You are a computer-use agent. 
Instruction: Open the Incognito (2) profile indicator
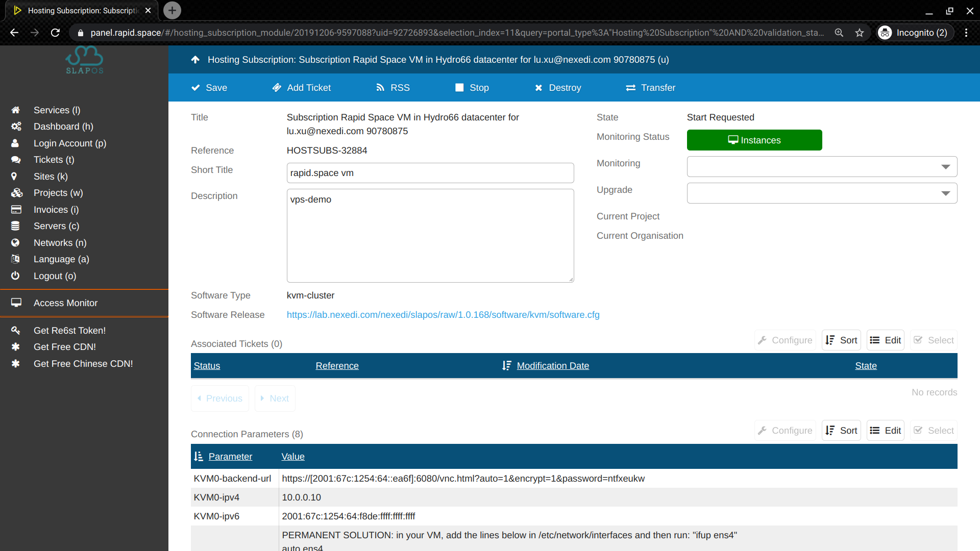(x=915, y=33)
